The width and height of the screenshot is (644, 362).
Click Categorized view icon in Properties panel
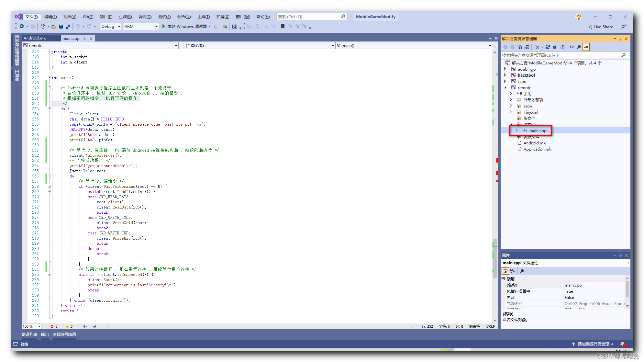click(505, 271)
